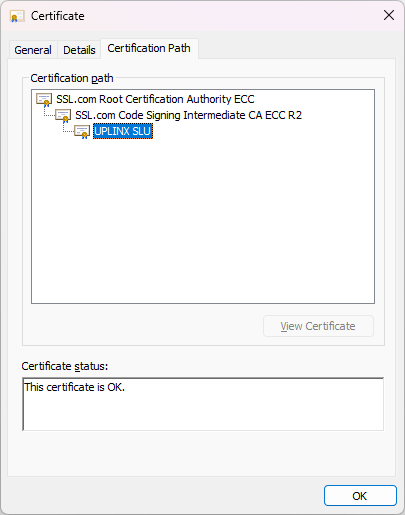Image resolution: width=405 pixels, height=515 pixels.
Task: Click the SSL.com Root Certification Authority ECC icon
Action: click(x=44, y=100)
